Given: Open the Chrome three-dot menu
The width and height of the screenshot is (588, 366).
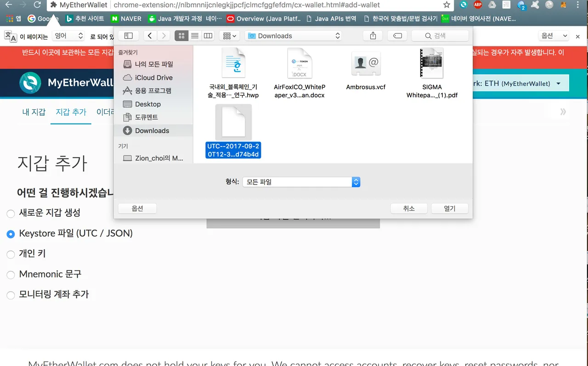Looking at the screenshot, I should pyautogui.click(x=578, y=5).
